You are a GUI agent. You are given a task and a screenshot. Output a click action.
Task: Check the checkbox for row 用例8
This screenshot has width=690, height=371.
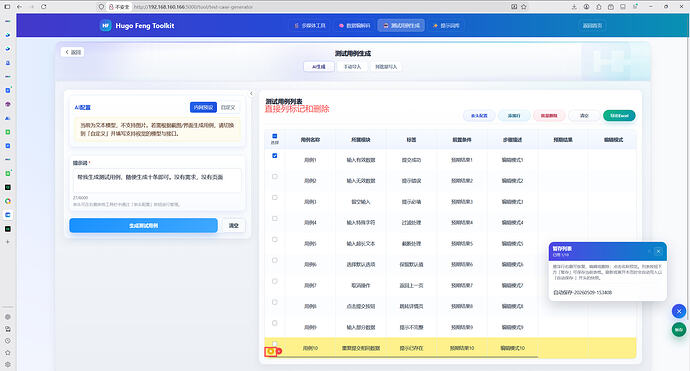[x=275, y=302]
